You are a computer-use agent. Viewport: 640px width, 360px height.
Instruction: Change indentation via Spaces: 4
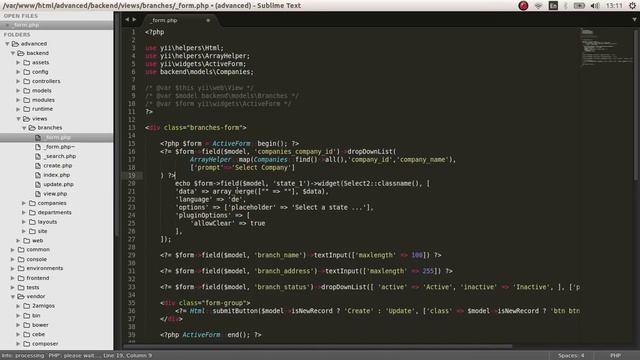(x=571, y=356)
